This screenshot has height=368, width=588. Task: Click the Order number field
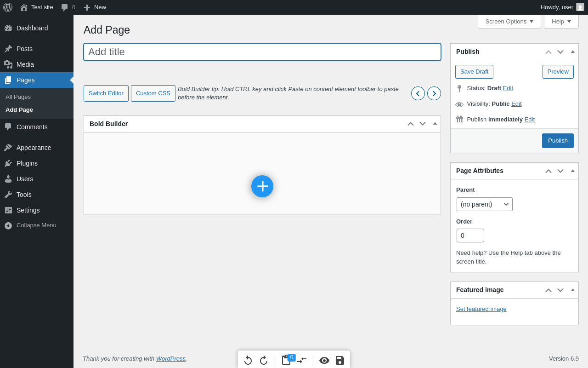click(470, 236)
